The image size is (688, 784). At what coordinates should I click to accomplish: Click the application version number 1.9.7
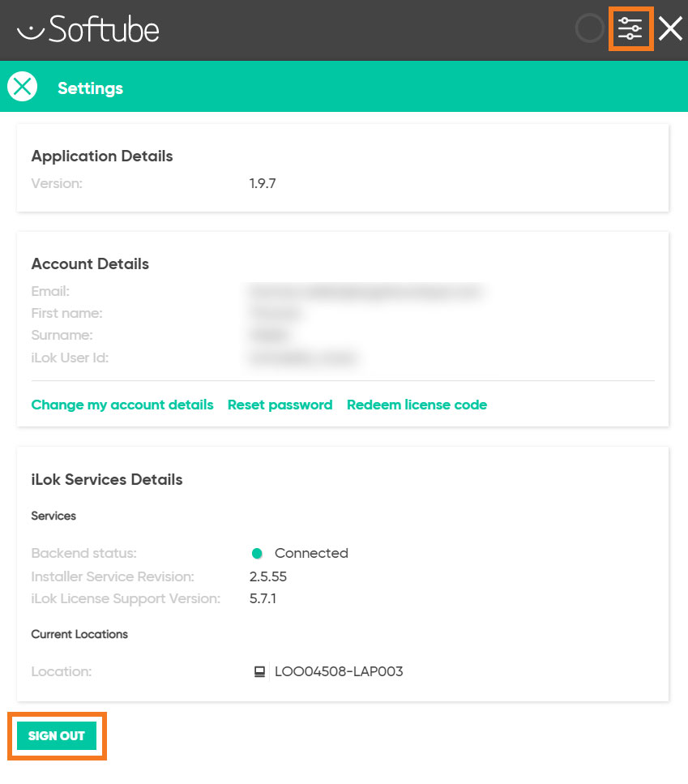point(263,183)
